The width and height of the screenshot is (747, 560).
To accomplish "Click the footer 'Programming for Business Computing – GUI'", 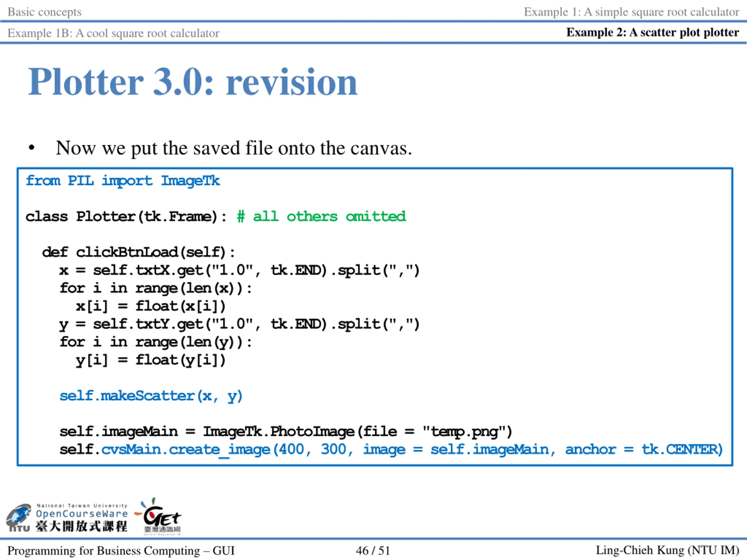I will click(x=121, y=551).
